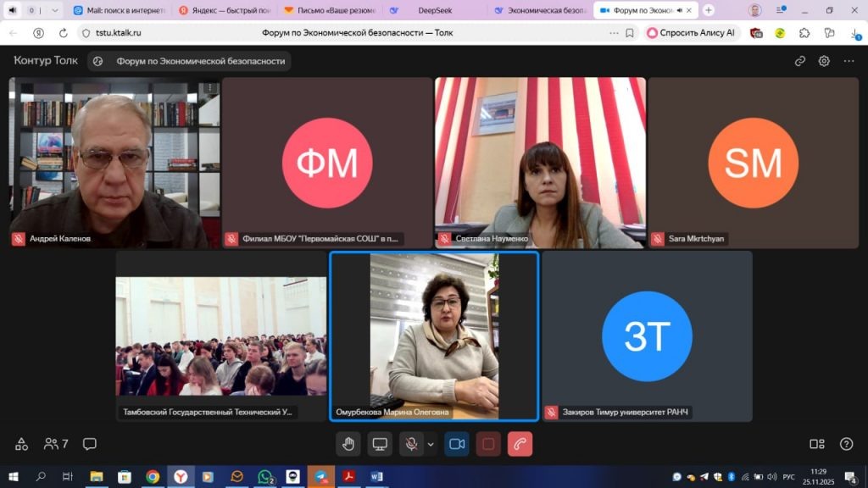Unmute the microphone in the call toolbar
The image size is (868, 488).
pos(411,444)
